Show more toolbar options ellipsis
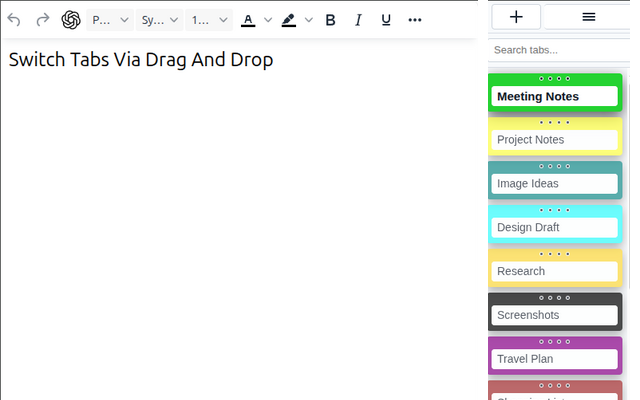This screenshot has height=400, width=640. click(x=415, y=20)
